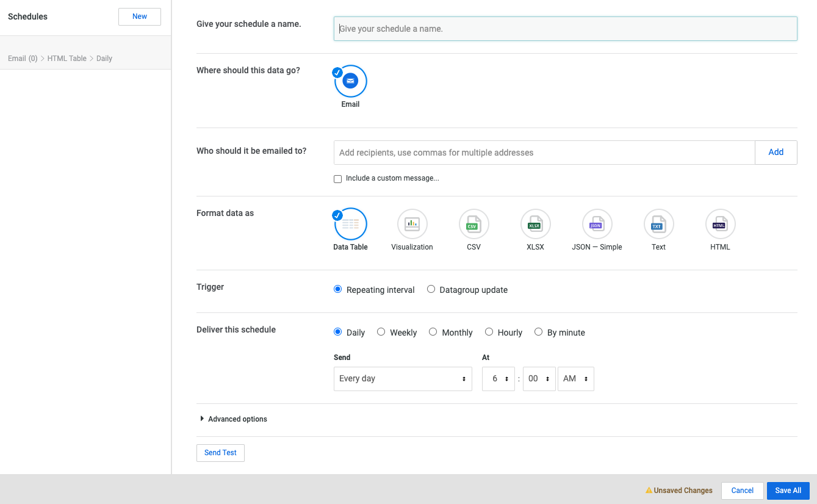Select the Email destination icon
817x504 pixels.
[x=350, y=81]
